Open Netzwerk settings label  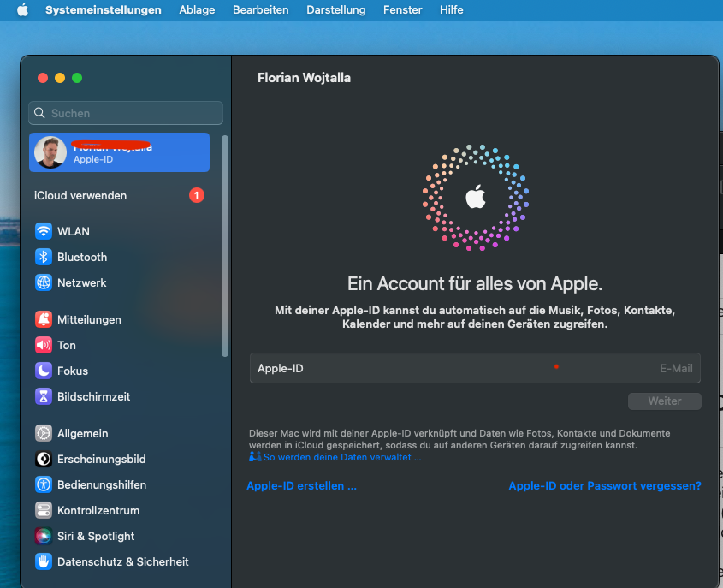[81, 283]
